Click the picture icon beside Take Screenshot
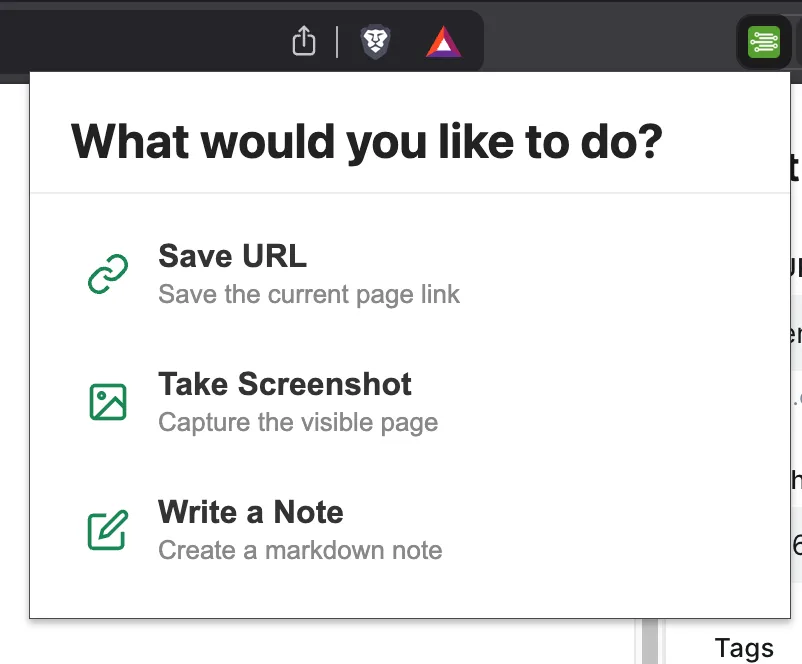Screen dimensions: 802x664 (x=108, y=402)
